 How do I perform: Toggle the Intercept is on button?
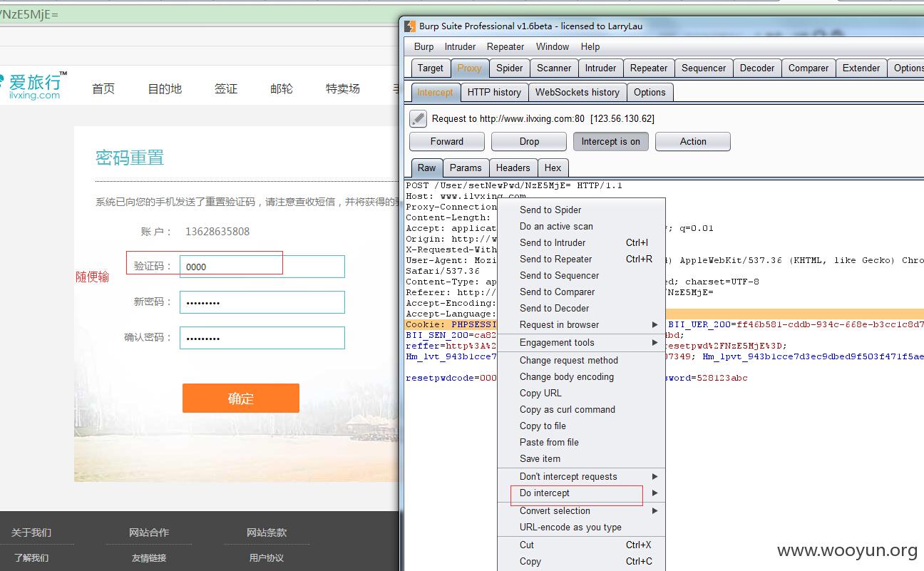(611, 141)
